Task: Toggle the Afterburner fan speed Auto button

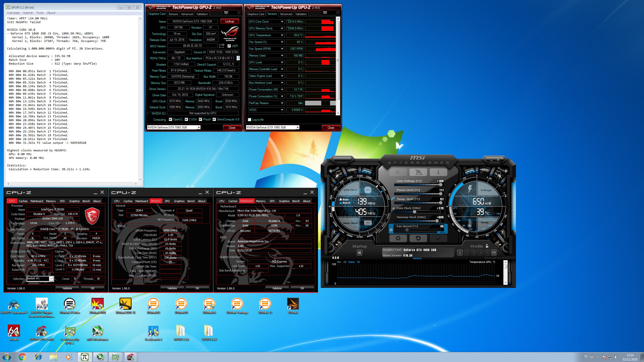Action: (x=443, y=232)
